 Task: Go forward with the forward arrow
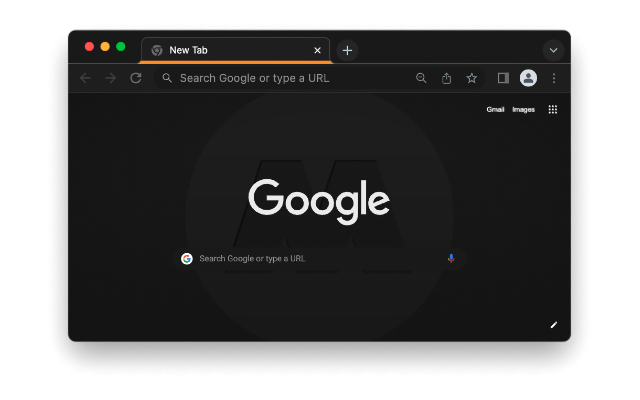[x=111, y=78]
